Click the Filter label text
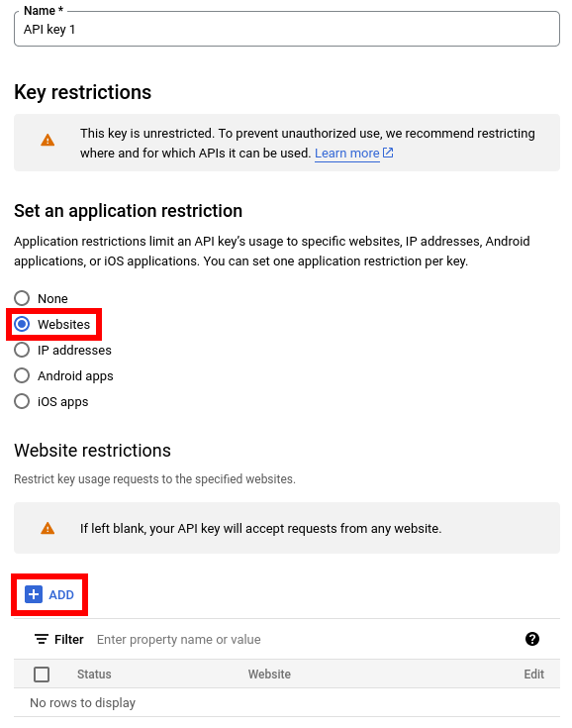 point(69,639)
